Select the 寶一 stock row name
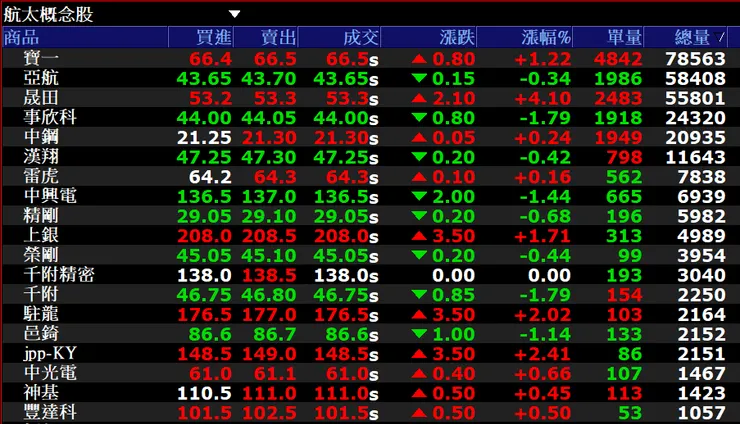 click(42, 59)
